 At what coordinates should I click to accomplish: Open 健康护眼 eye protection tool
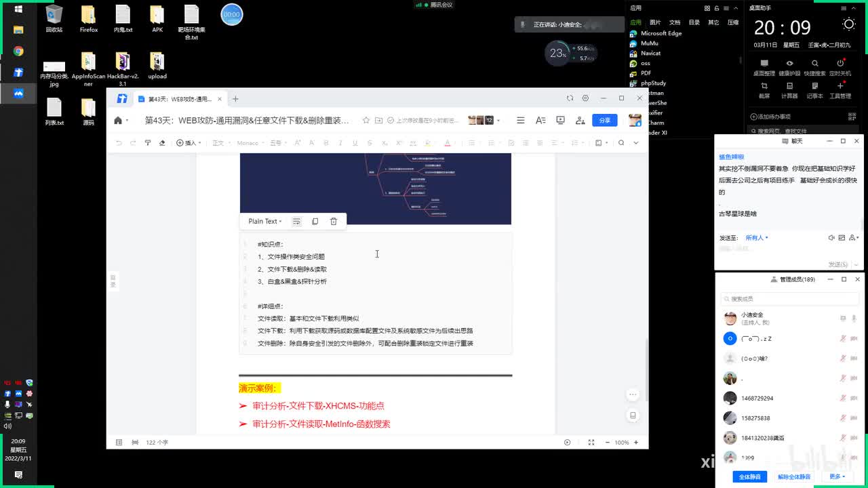[789, 67]
